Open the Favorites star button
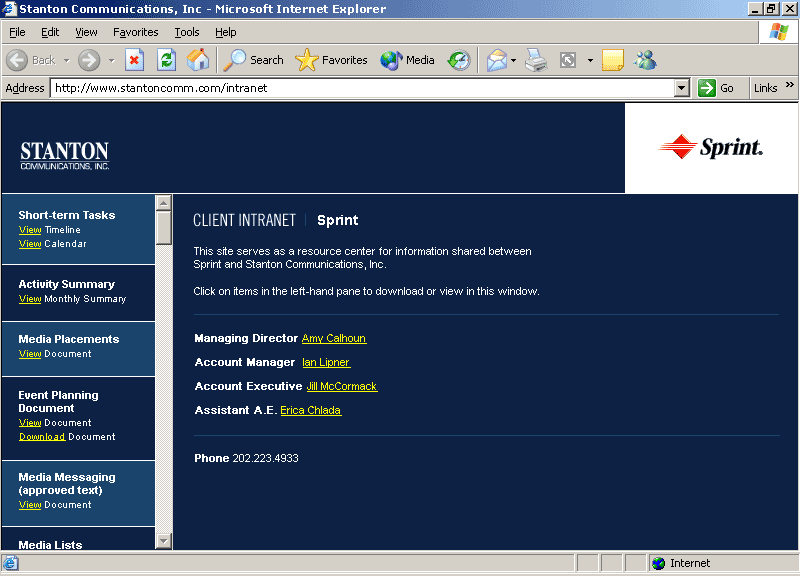The image size is (800, 576). (332, 60)
